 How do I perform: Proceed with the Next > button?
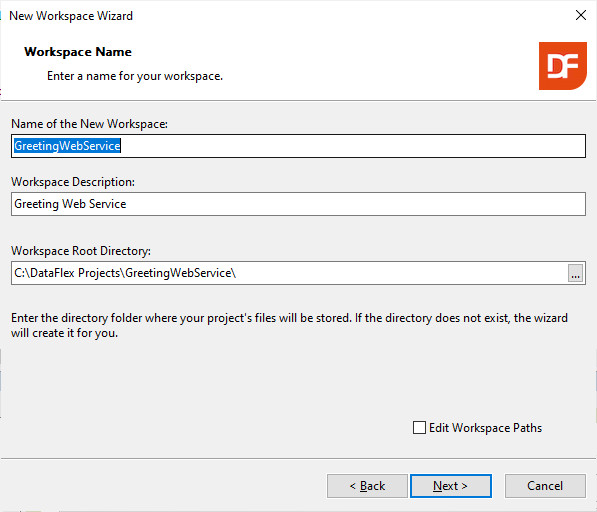[x=451, y=486]
